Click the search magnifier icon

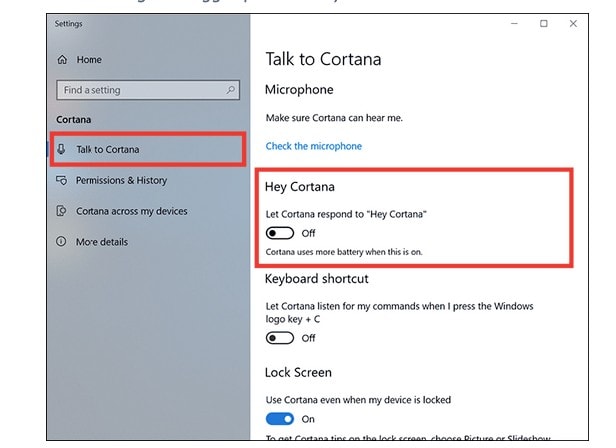point(231,90)
